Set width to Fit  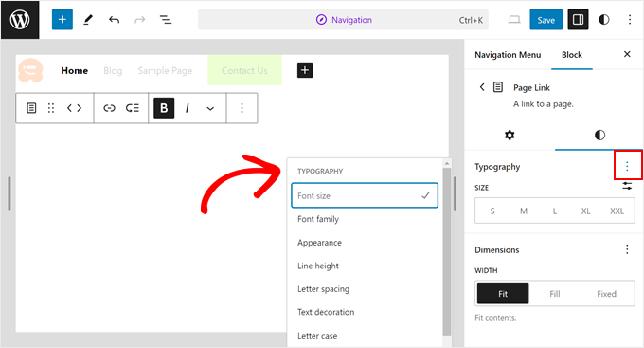pyautogui.click(x=503, y=293)
